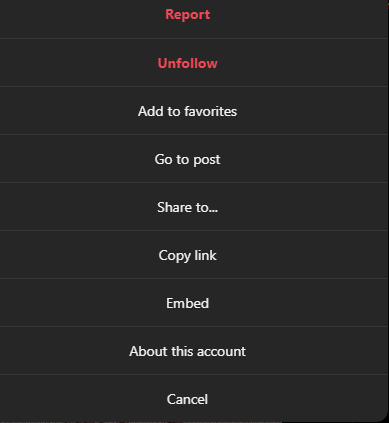Copy the post's link to clipboard
389x423 pixels.
click(x=188, y=255)
